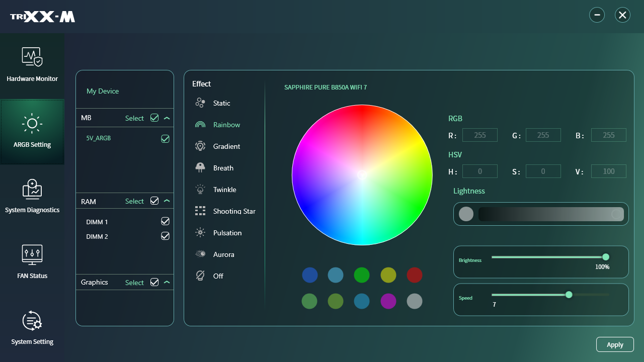Select the Shooting Star effect label

pos(234,211)
